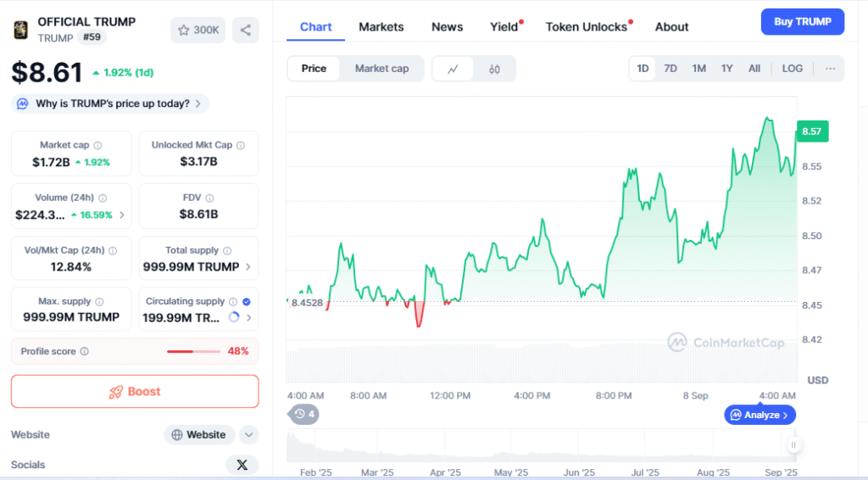Screen dimensions: 868x480
Task: Open the News tab
Action: click(x=448, y=27)
